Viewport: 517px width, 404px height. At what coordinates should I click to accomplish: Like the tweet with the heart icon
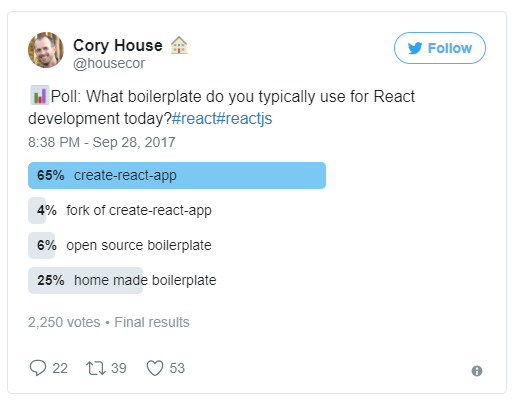(155, 368)
